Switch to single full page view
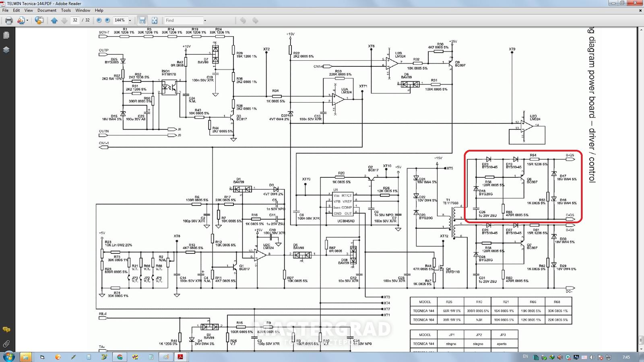644x362 pixels. 154,20
